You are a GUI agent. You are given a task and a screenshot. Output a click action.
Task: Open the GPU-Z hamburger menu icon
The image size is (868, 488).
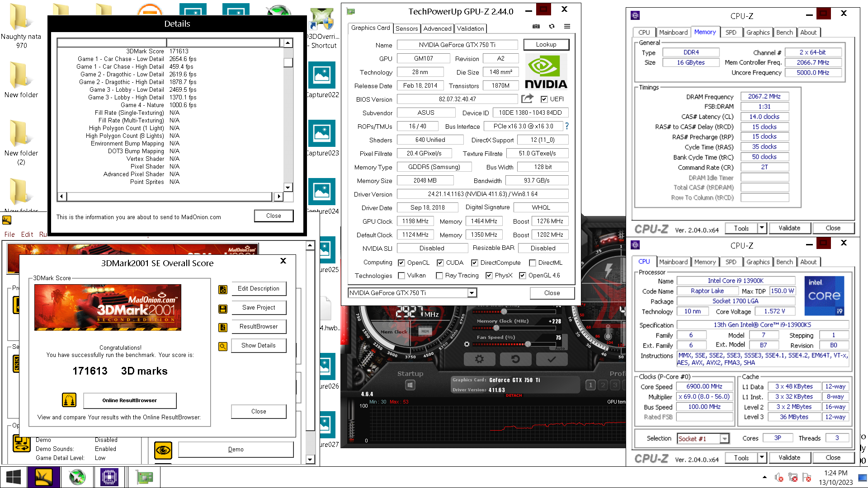(x=567, y=27)
